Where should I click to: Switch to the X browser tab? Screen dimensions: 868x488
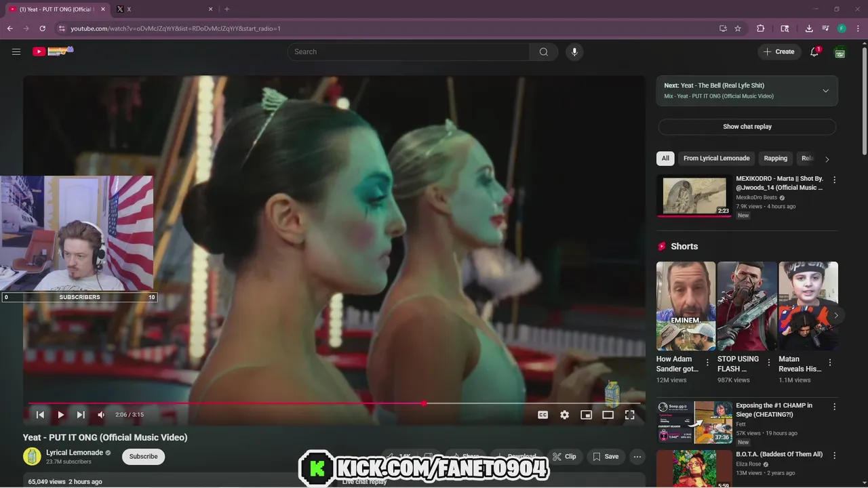tap(165, 9)
